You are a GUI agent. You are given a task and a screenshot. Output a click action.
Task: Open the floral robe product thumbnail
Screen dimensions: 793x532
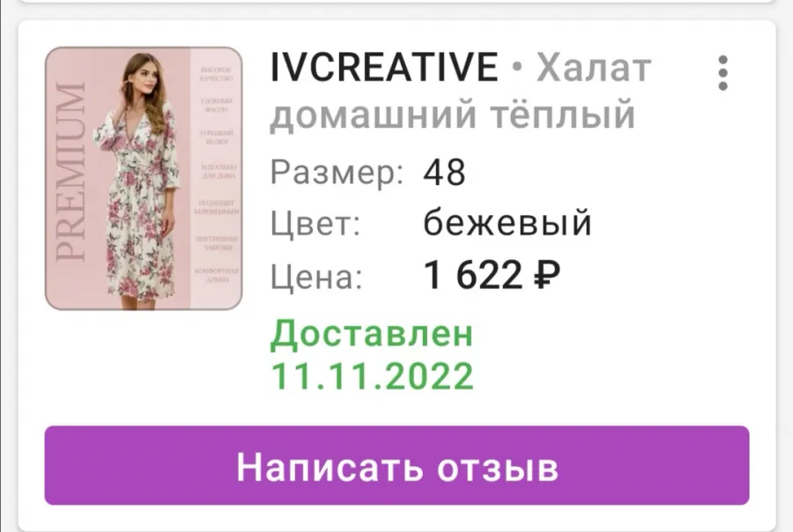[144, 179]
